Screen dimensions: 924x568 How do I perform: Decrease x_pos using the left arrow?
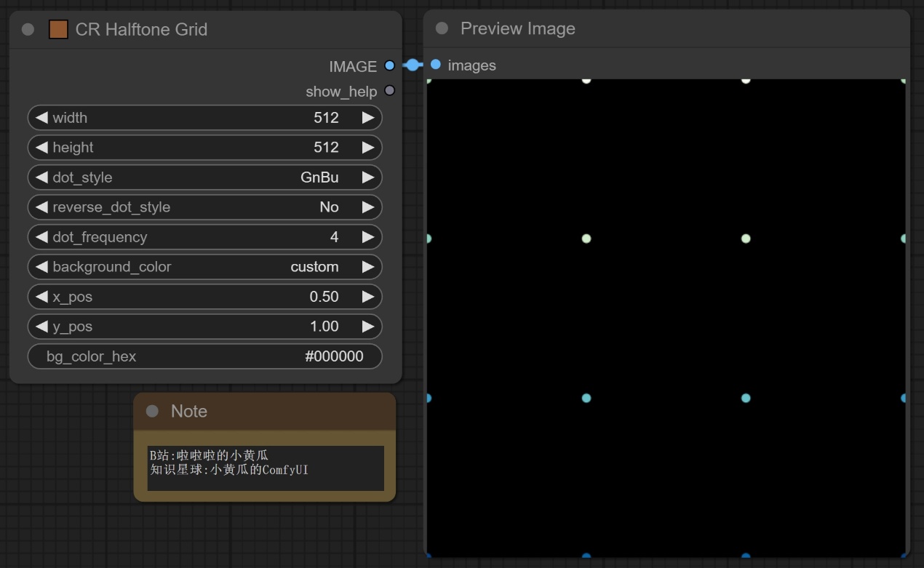pos(41,297)
